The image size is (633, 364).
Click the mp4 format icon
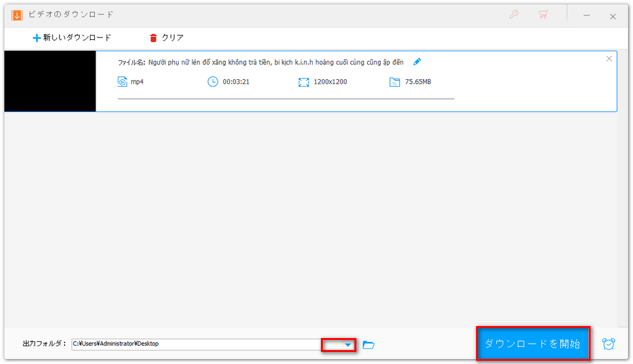(122, 82)
